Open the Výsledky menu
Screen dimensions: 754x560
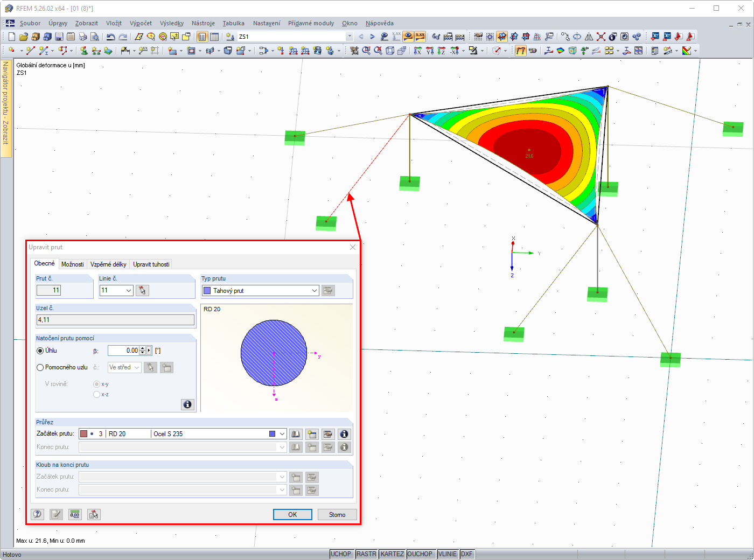(x=172, y=23)
